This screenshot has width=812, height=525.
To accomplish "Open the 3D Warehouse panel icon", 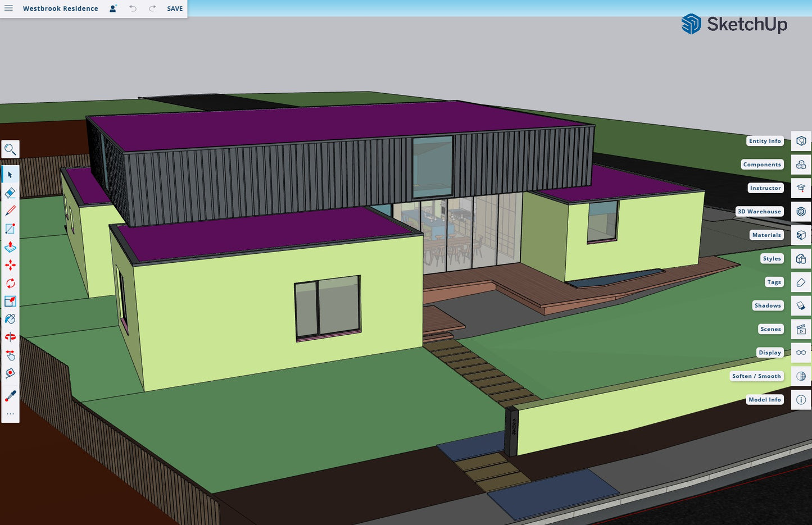I will tap(801, 212).
